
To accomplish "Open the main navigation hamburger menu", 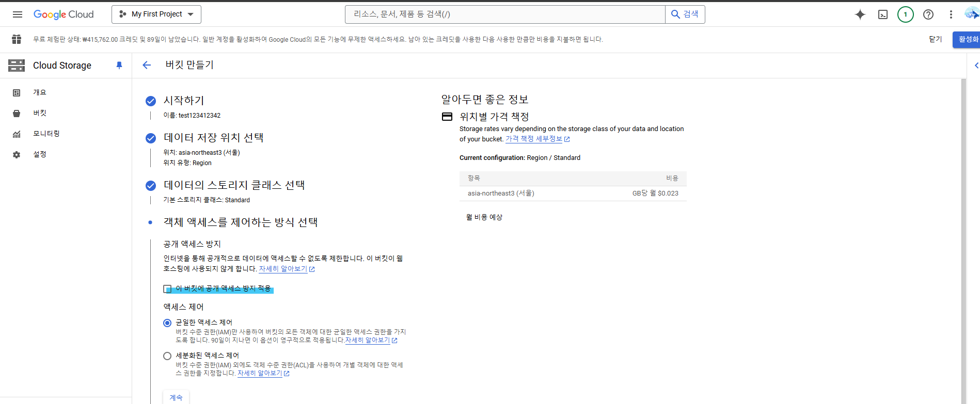I will (x=18, y=14).
